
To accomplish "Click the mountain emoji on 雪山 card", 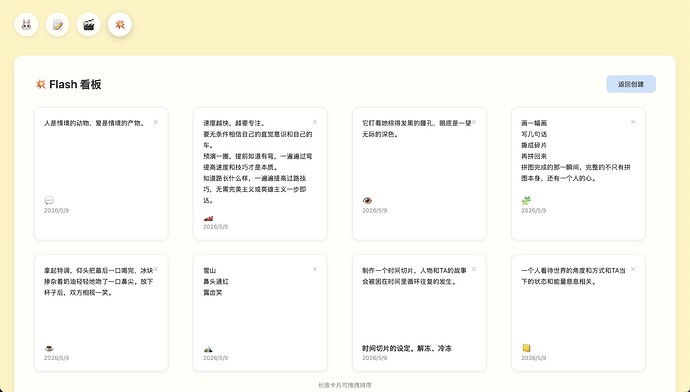I will (208, 349).
